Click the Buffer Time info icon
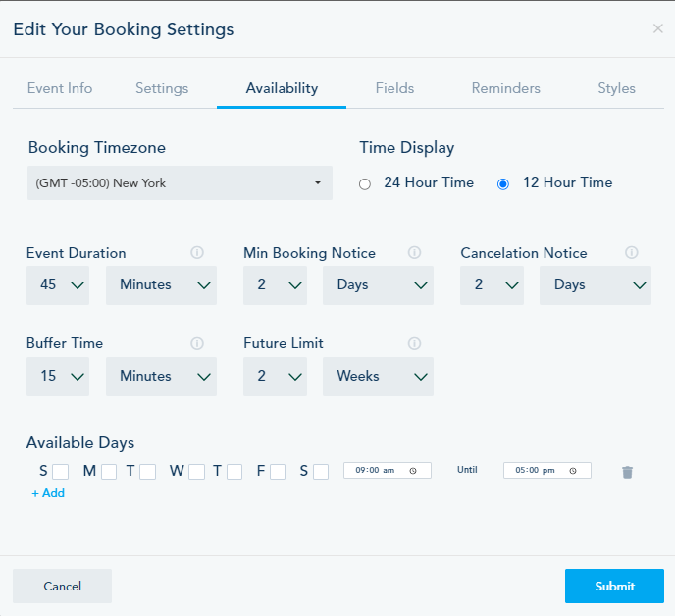This screenshot has height=616, width=675. [197, 343]
